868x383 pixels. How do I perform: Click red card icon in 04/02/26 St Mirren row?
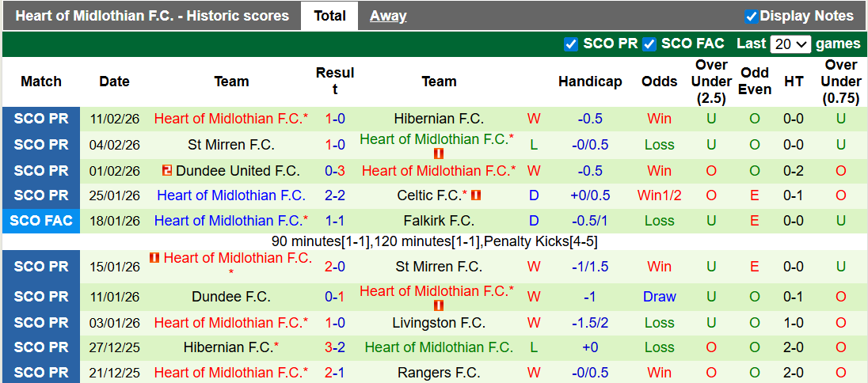439,154
